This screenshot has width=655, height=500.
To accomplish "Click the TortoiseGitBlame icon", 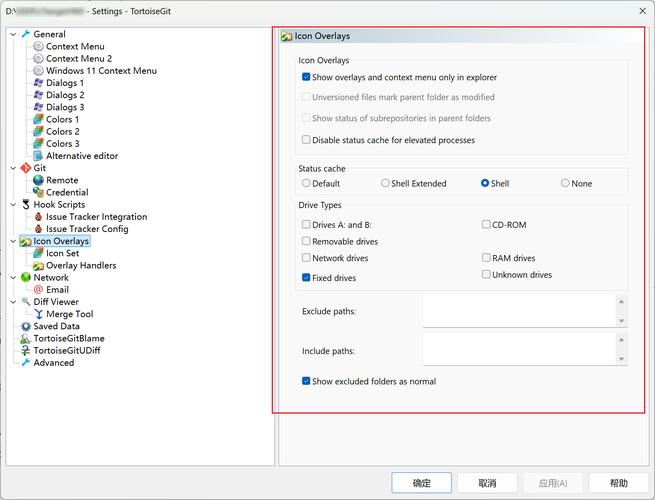I will 26,338.
